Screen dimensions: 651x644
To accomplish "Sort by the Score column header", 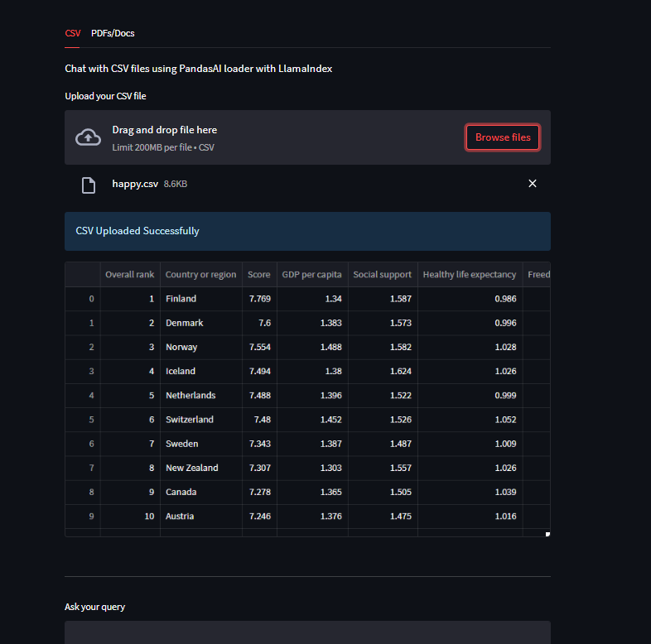I will tap(259, 275).
